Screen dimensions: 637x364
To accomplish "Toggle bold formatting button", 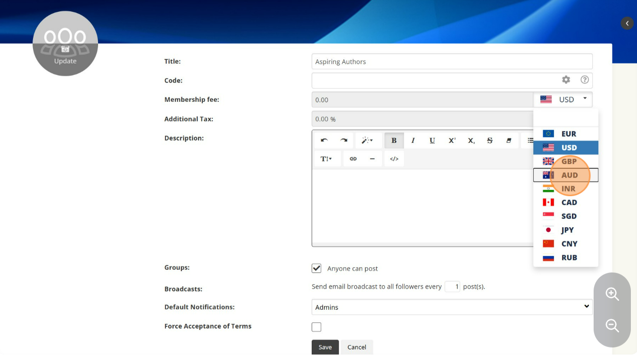I will (394, 141).
